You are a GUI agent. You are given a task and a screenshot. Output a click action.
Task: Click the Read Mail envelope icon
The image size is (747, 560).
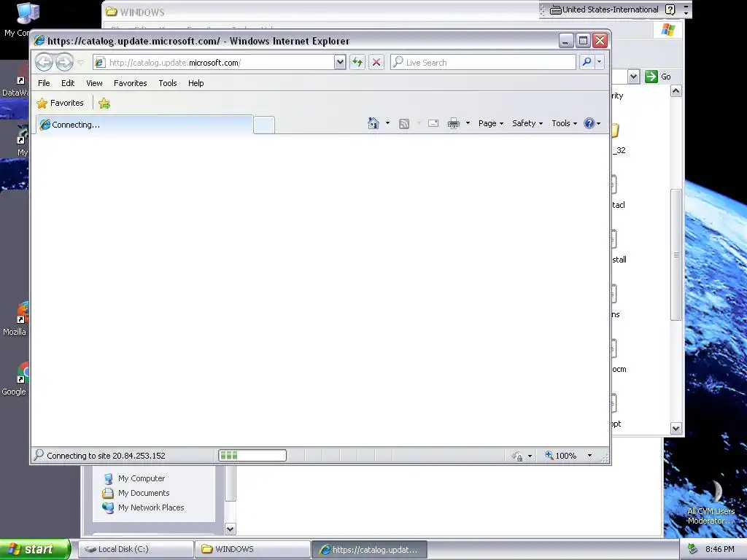433,123
